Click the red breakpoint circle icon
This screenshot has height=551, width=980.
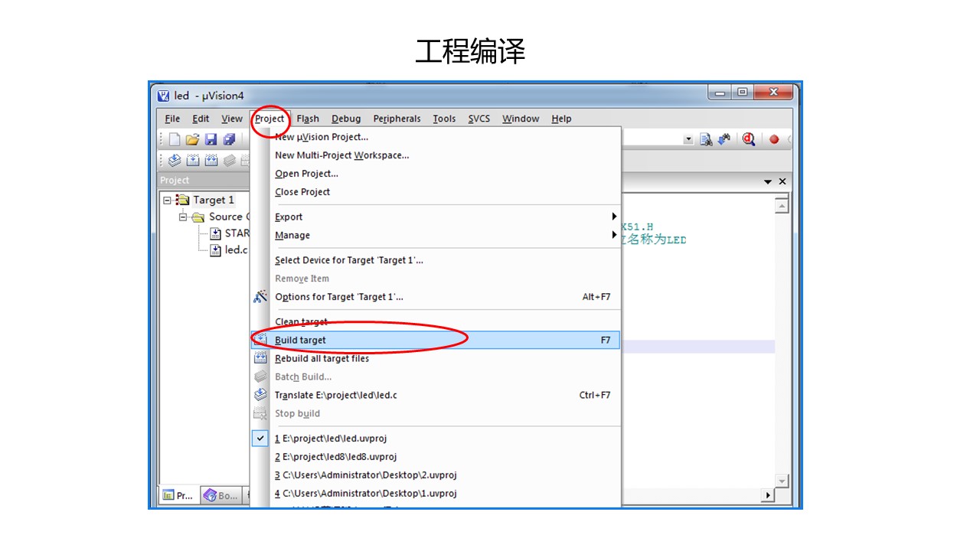774,139
